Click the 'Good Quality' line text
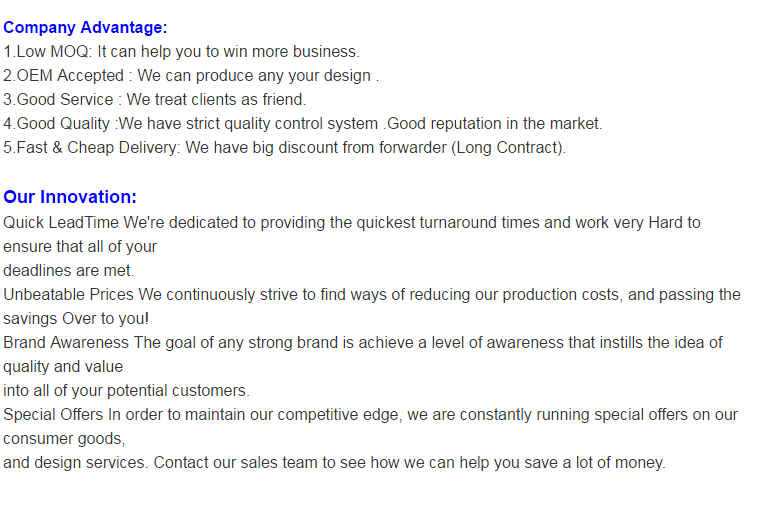The width and height of the screenshot is (764, 506). [303, 124]
